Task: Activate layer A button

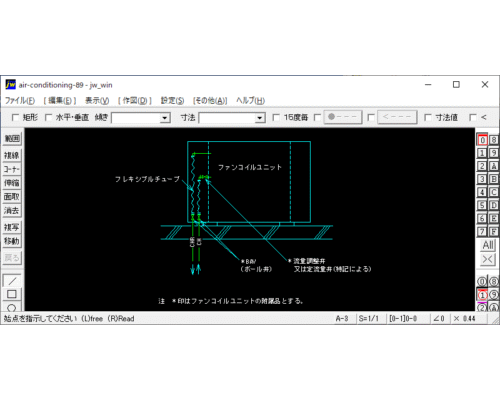Action: [x=494, y=166]
